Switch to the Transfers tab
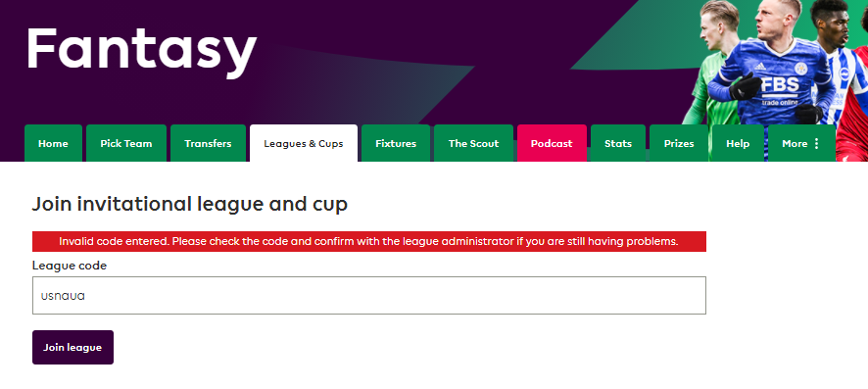The image size is (868, 389). click(208, 143)
